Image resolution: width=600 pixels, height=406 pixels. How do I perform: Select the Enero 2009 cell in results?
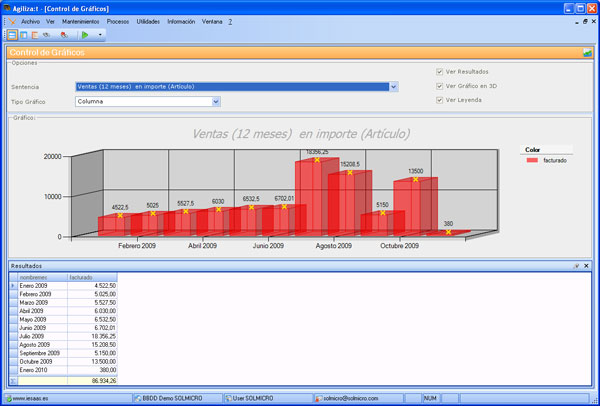pos(43,286)
